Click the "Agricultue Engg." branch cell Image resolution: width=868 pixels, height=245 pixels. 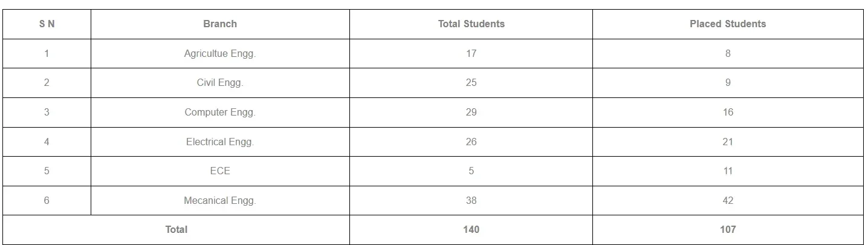220,53
